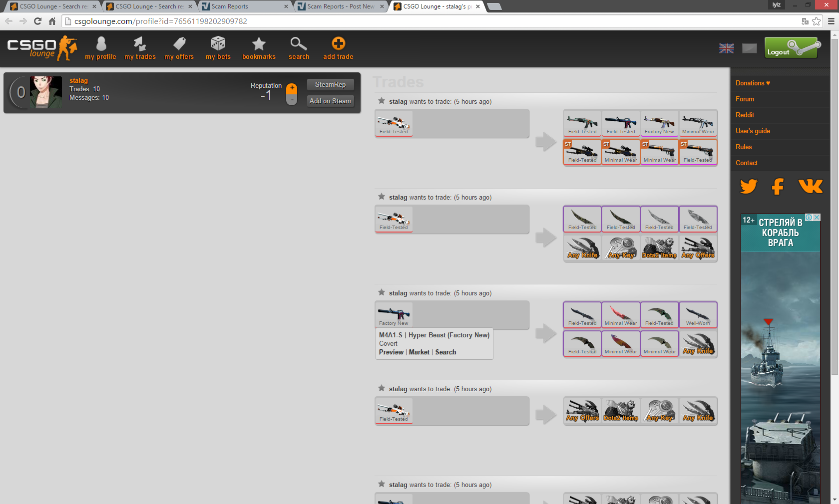The image size is (839, 504).
Task: Select Factory New rifle in first trade
Action: point(659,123)
